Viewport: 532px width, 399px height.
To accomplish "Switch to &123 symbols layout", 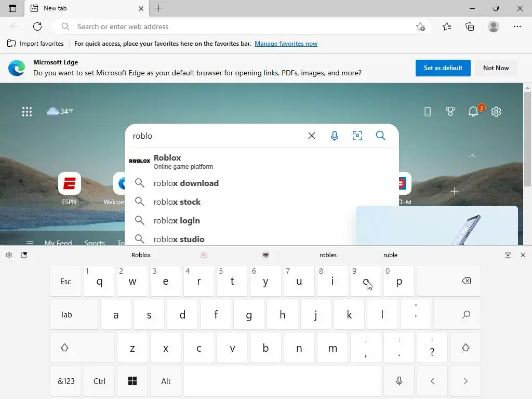I will pos(66,381).
